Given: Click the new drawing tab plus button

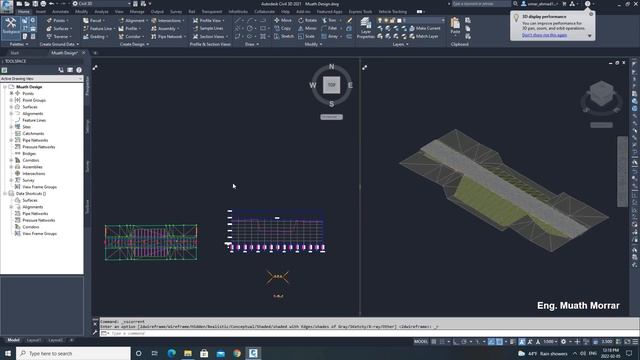Looking at the screenshot, I should point(95,53).
